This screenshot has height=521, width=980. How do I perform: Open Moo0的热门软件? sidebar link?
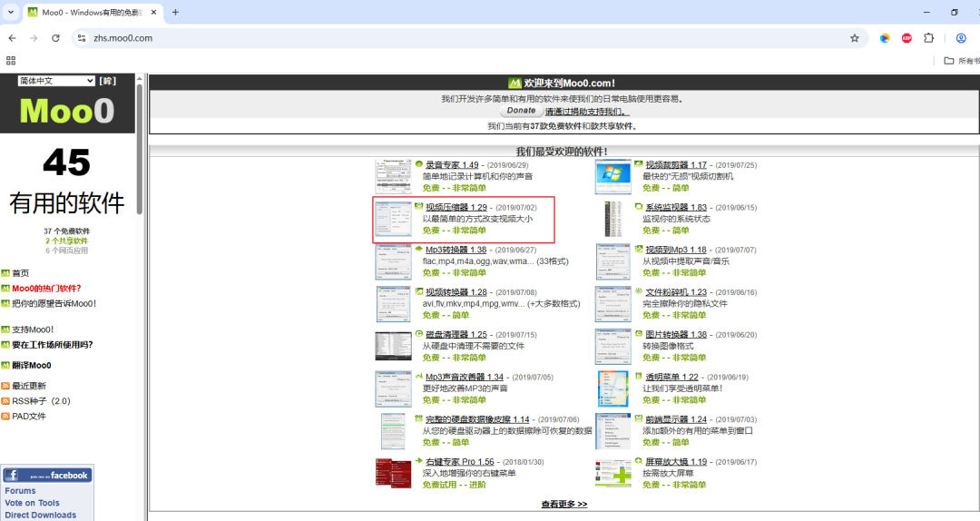pyautogui.click(x=46, y=289)
